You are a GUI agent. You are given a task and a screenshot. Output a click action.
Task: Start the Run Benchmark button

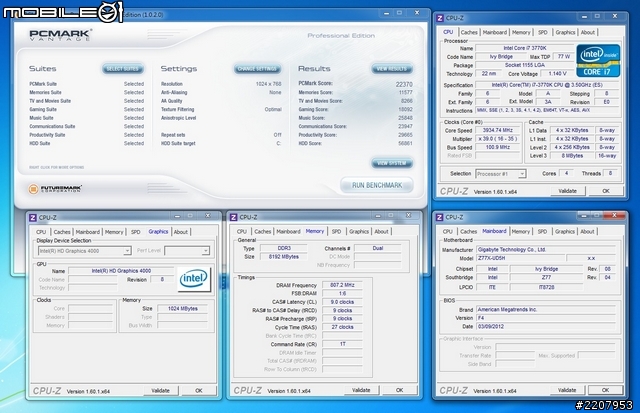pyautogui.click(x=377, y=185)
